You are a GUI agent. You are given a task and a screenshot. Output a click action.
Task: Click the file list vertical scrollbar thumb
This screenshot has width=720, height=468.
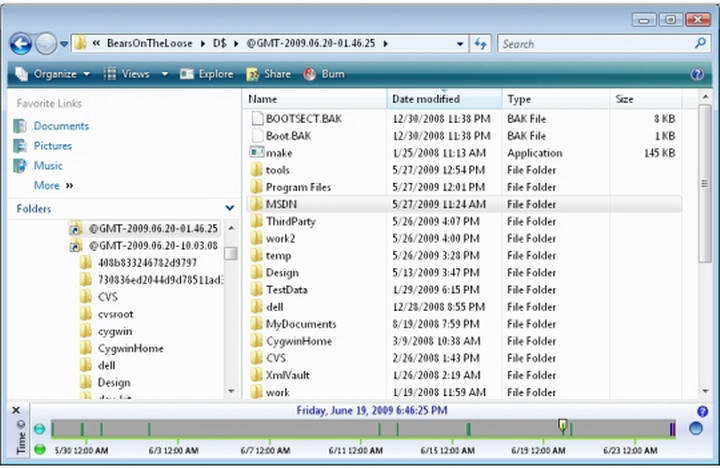coord(705,184)
